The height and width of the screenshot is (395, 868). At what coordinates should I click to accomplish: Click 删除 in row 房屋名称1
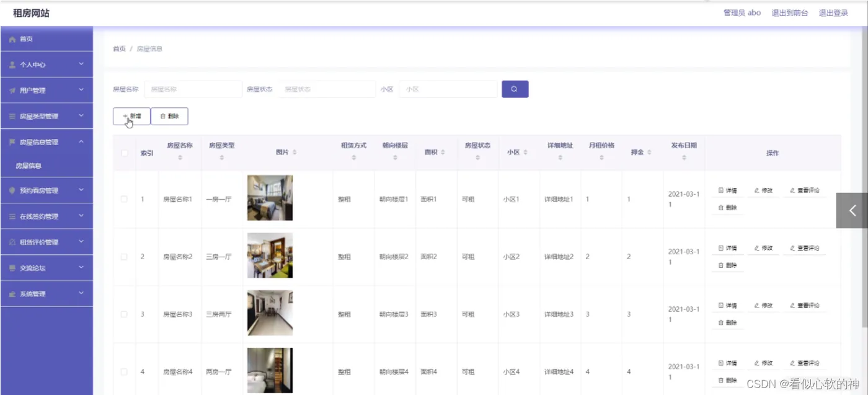[727, 208]
